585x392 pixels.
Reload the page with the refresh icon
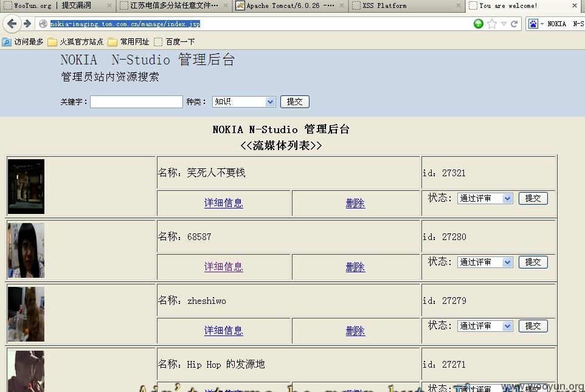[x=514, y=24]
